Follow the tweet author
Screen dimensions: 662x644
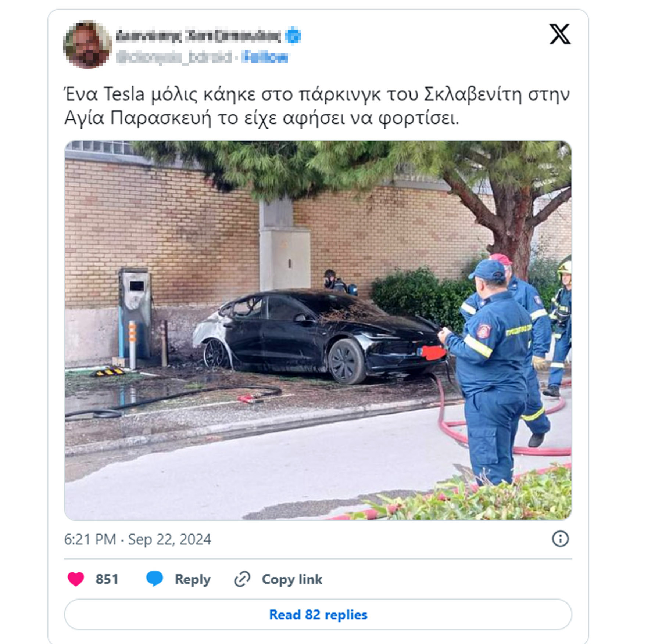[265, 57]
